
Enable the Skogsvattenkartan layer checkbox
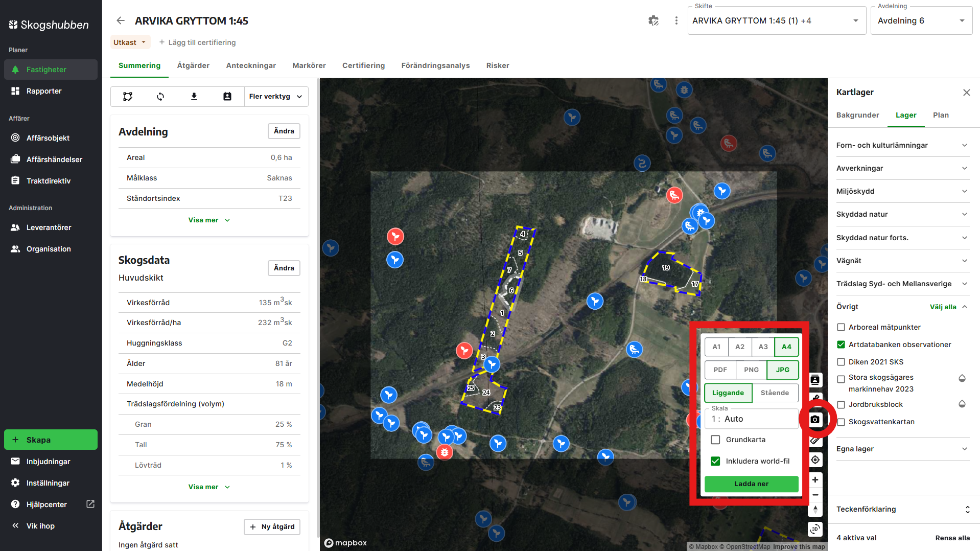841,422
